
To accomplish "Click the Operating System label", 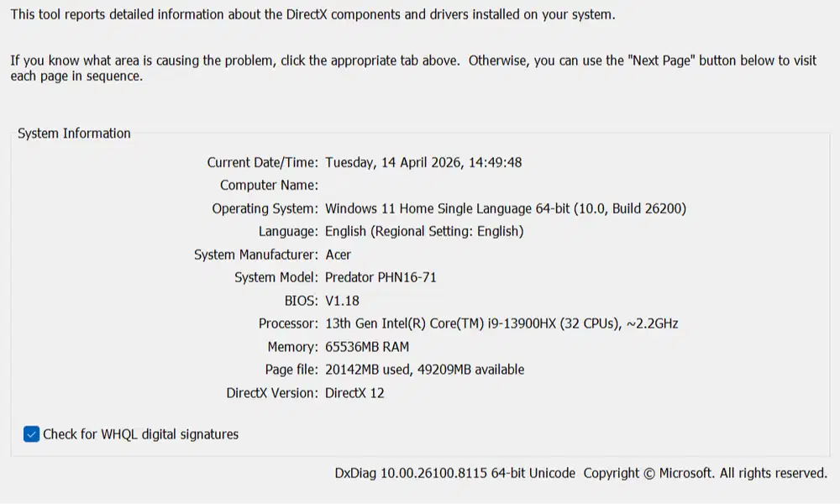I will click(265, 208).
